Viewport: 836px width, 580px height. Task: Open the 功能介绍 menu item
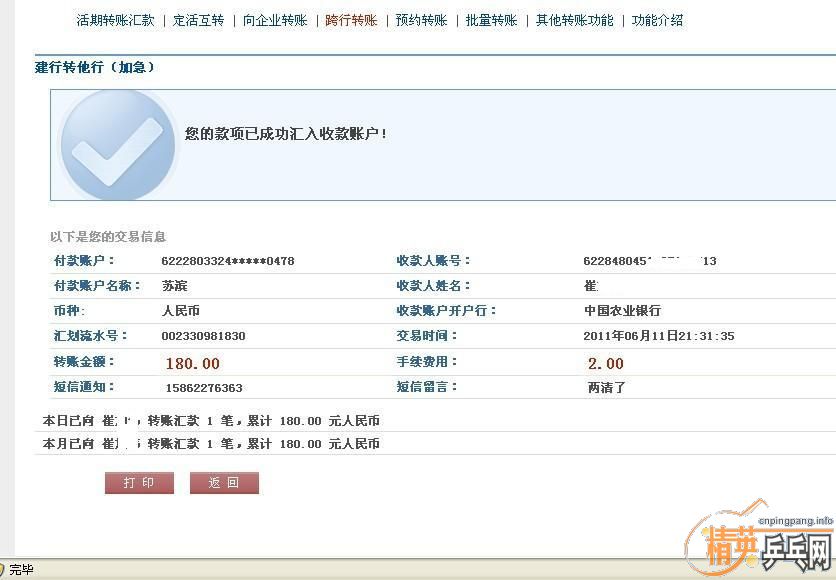[x=657, y=20]
